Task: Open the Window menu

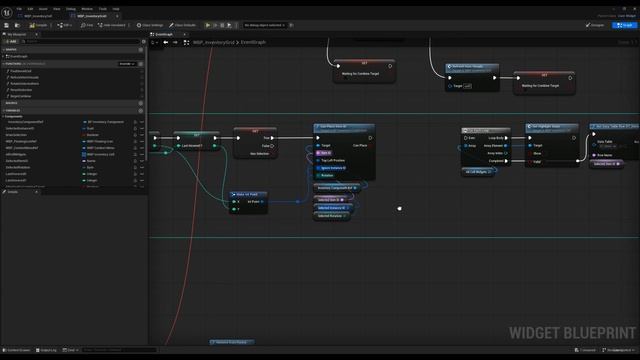Action: (87, 9)
